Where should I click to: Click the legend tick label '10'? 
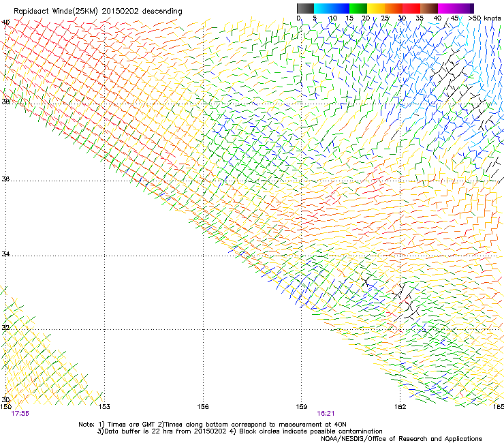click(x=333, y=18)
